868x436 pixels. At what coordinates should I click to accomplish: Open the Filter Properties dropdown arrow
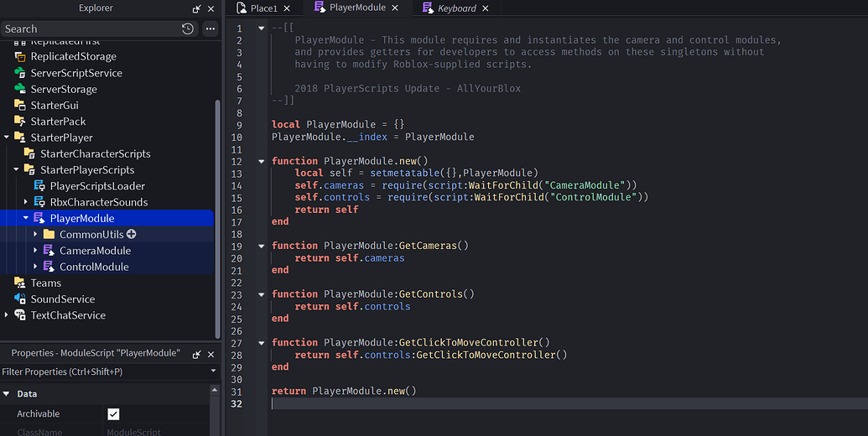click(x=214, y=371)
